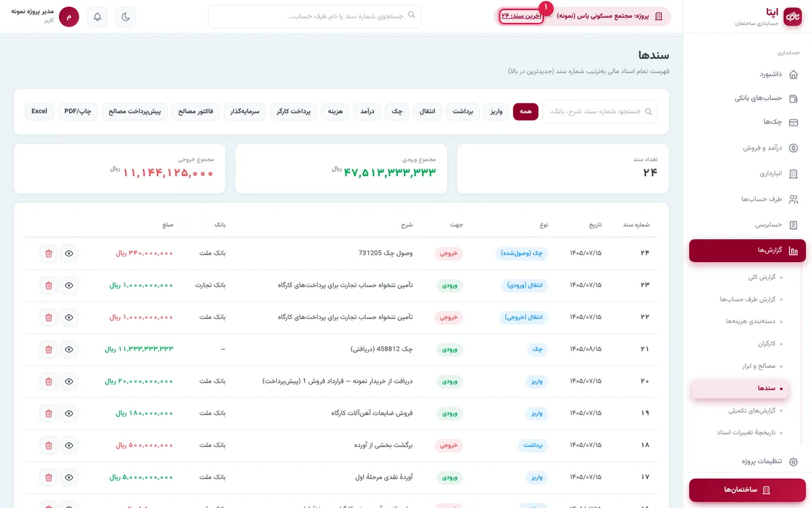Filter documents by هزینه

click(x=336, y=112)
